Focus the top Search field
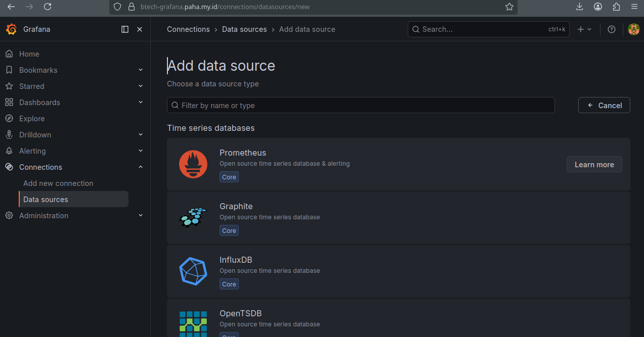 click(x=488, y=29)
